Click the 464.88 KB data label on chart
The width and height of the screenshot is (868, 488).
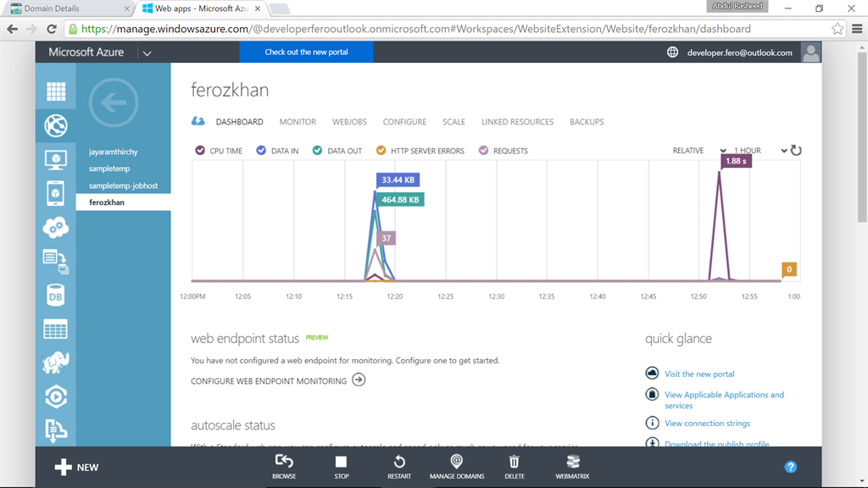pos(400,200)
